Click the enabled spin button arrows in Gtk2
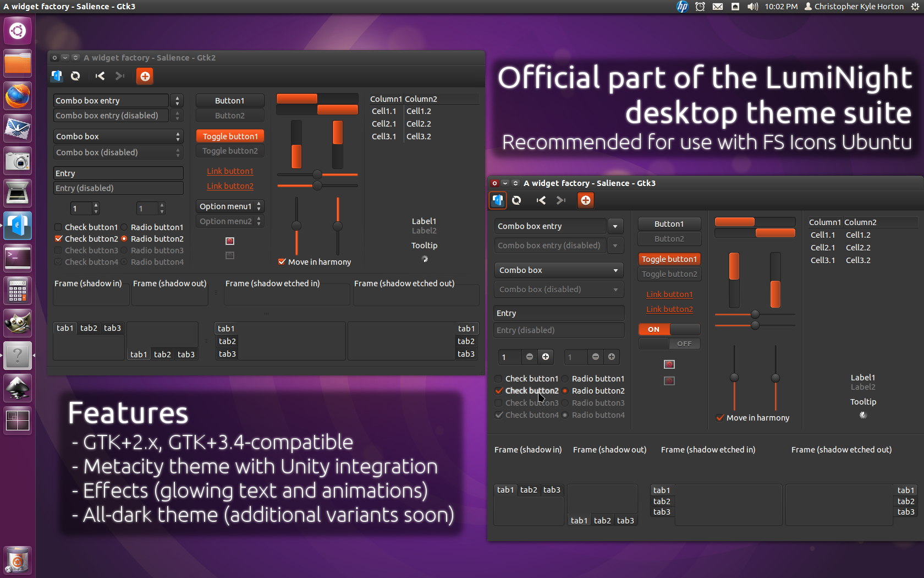Screen dimensions: 924x578 coord(96,208)
